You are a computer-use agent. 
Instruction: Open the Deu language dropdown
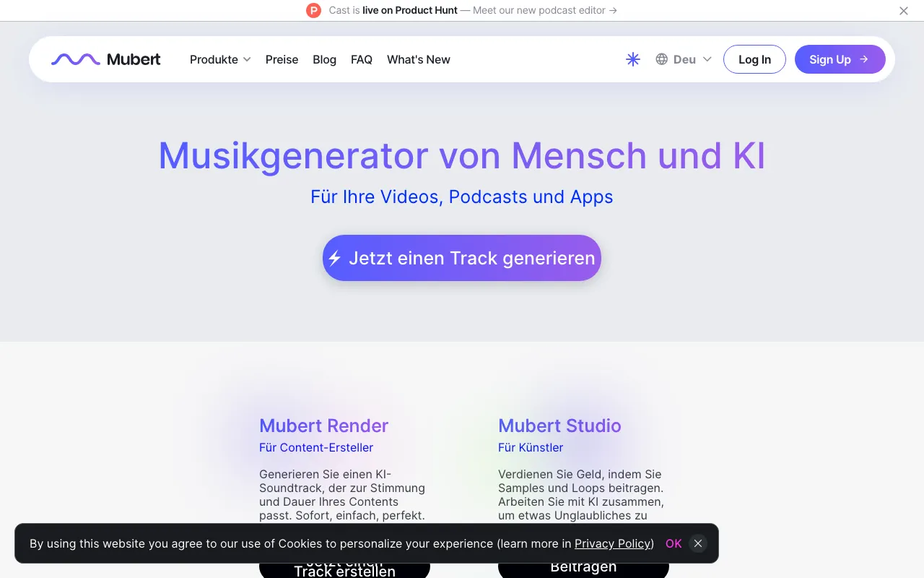684,59
